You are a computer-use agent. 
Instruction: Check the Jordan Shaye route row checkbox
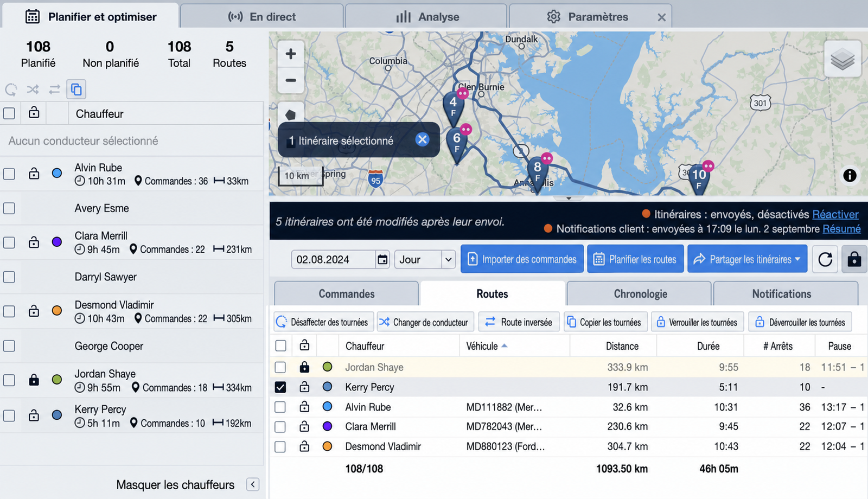click(280, 367)
